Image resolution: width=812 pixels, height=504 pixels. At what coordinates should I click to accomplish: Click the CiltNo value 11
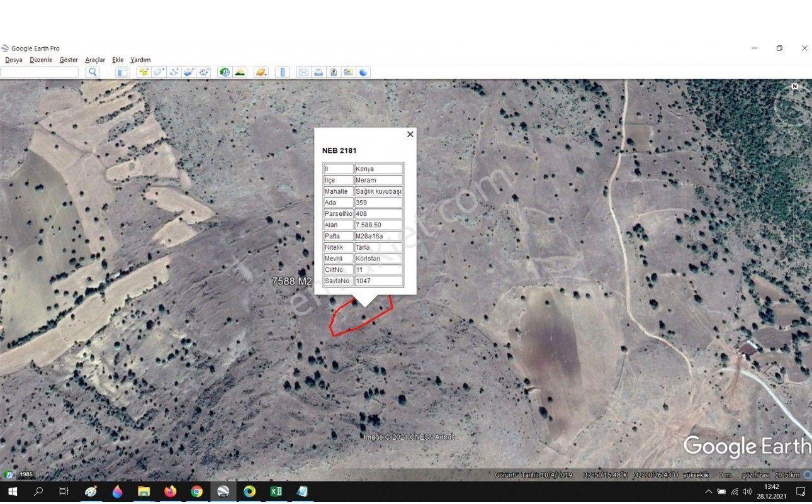(x=378, y=270)
